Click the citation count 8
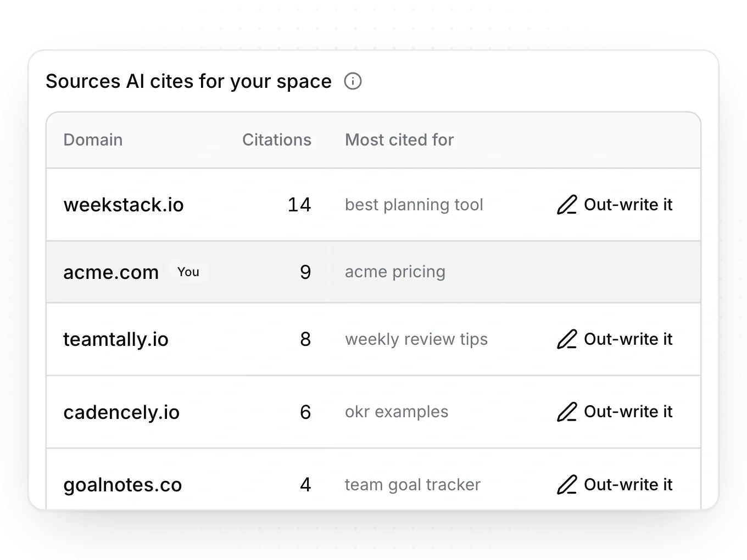Image resolution: width=747 pixels, height=560 pixels. 305,339
